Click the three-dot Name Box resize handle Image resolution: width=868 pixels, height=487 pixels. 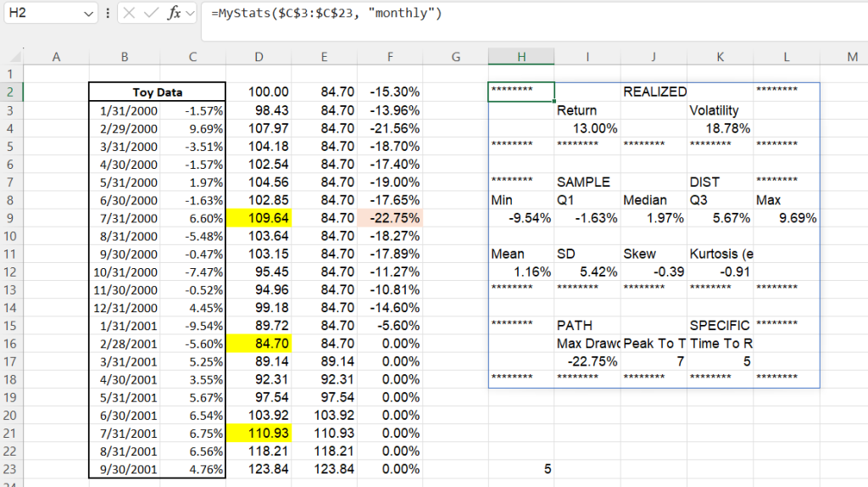(x=108, y=14)
